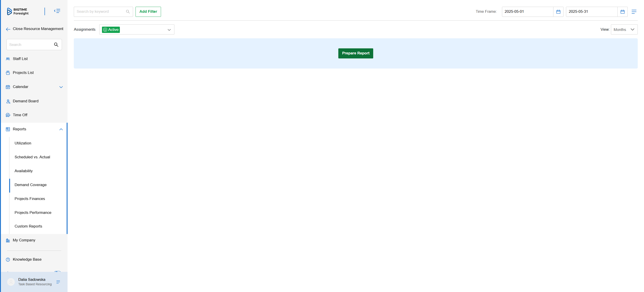Open the View Months dropdown
This screenshot has height=292, width=644.
point(624,30)
